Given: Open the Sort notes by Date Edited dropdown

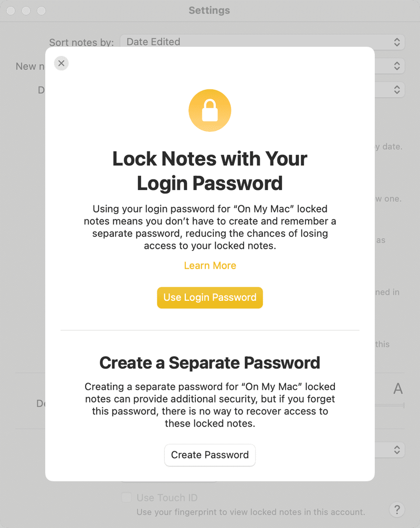Looking at the screenshot, I should pos(262,42).
